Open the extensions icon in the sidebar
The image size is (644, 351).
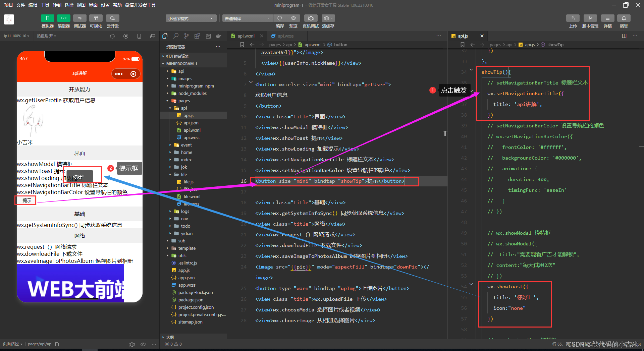(x=197, y=36)
